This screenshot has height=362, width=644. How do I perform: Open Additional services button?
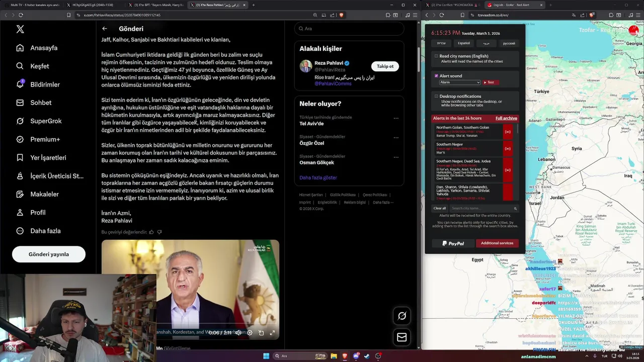point(497,243)
